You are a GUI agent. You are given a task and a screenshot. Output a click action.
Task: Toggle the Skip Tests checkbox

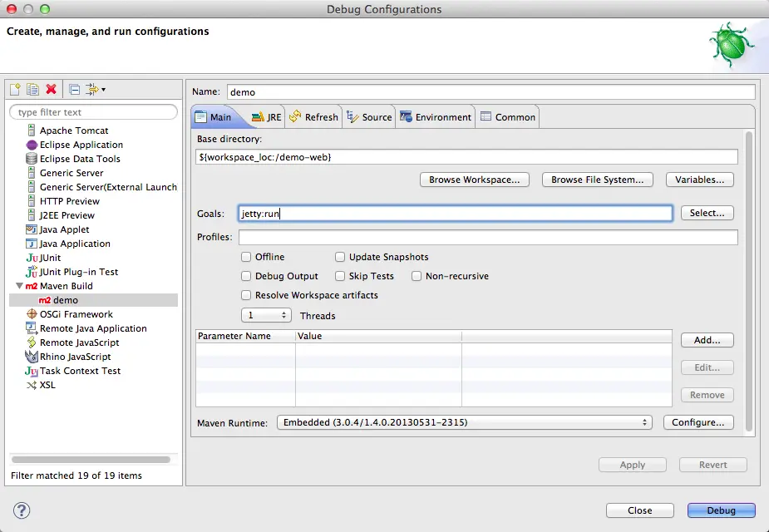tap(340, 276)
